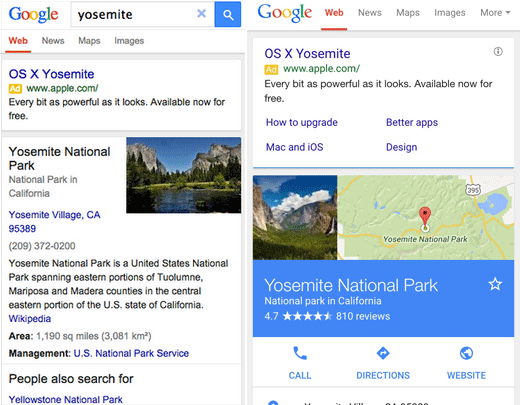Open the Yosemite National Park map
The width and height of the screenshot is (520, 405).
pyautogui.click(x=426, y=218)
